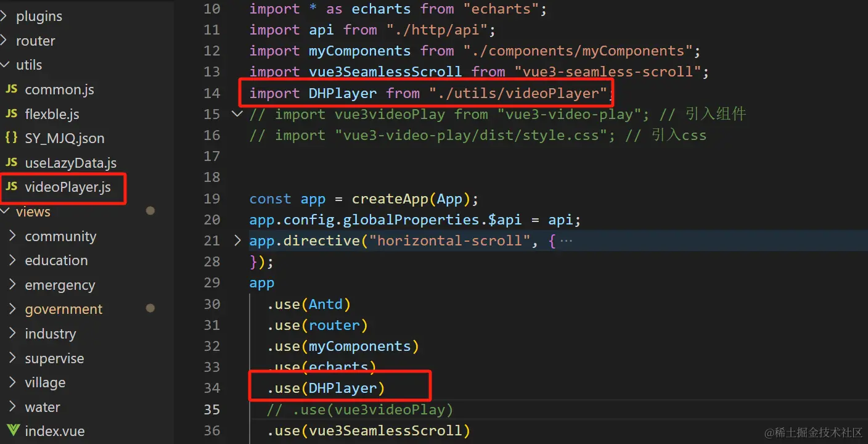Expand the government folder chevron
The width and height of the screenshot is (868, 444).
pos(13,310)
